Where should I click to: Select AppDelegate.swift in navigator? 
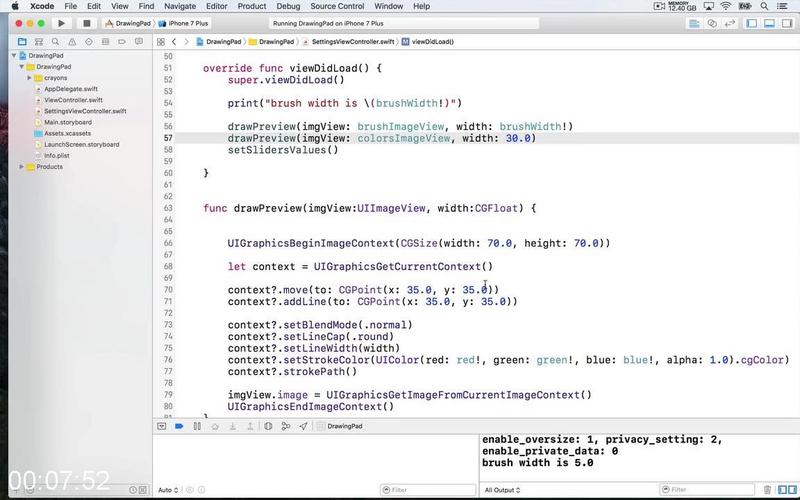70,89
